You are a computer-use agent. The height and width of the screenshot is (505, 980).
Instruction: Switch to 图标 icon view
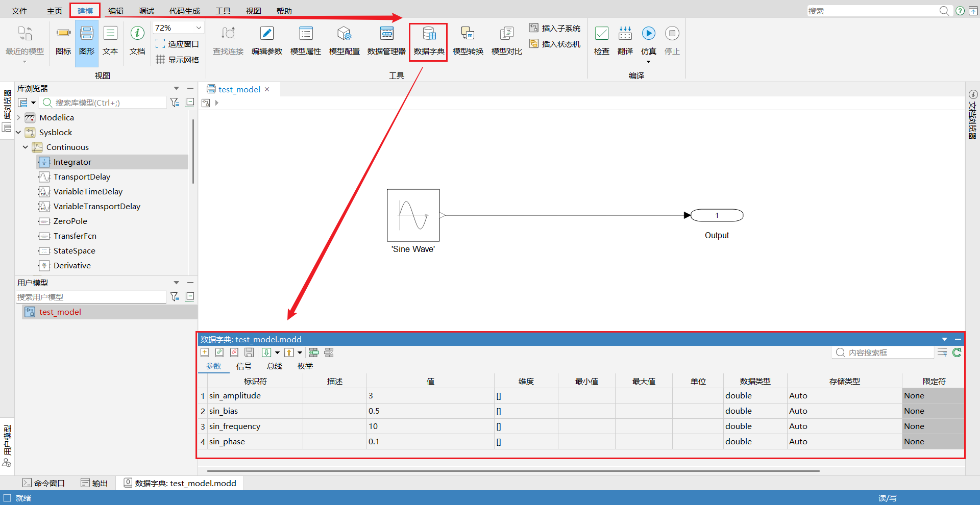pyautogui.click(x=63, y=41)
